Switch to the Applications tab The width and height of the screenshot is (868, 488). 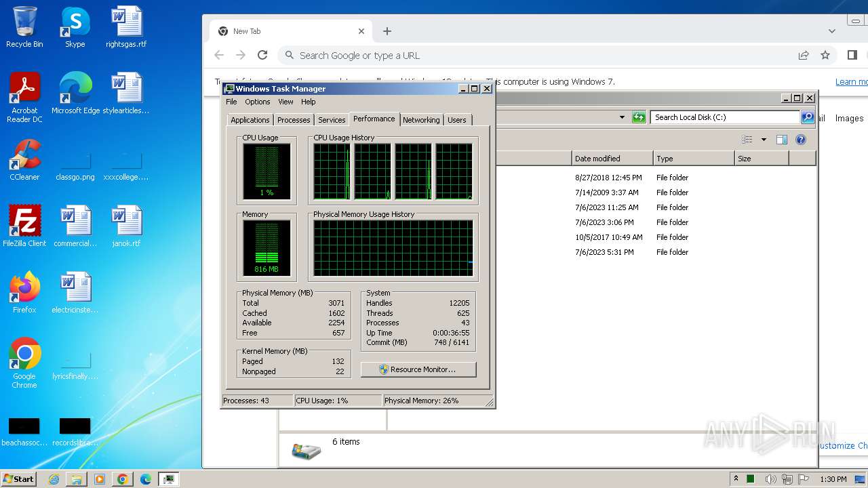[x=250, y=120]
